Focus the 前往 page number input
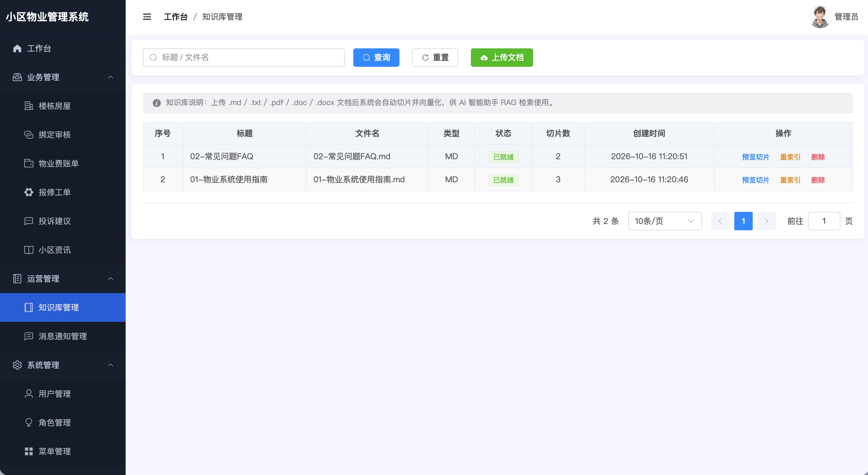868x475 pixels. [x=824, y=221]
